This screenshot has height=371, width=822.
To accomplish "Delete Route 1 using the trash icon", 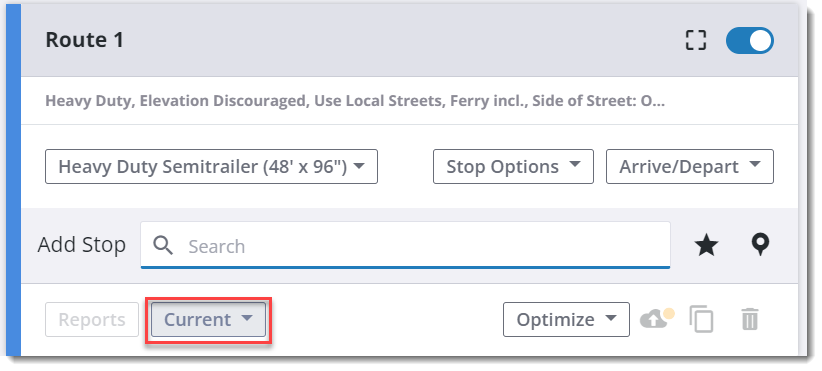I will (x=750, y=320).
